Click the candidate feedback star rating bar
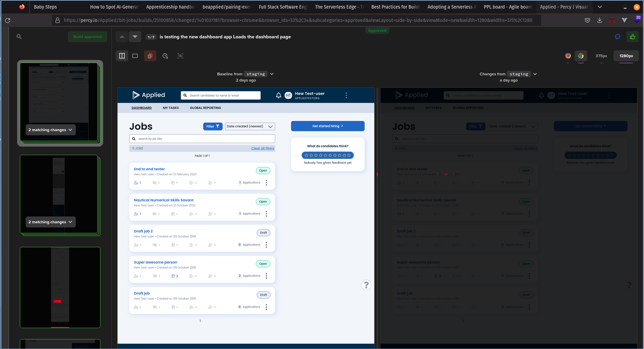644x349 pixels. [328, 155]
